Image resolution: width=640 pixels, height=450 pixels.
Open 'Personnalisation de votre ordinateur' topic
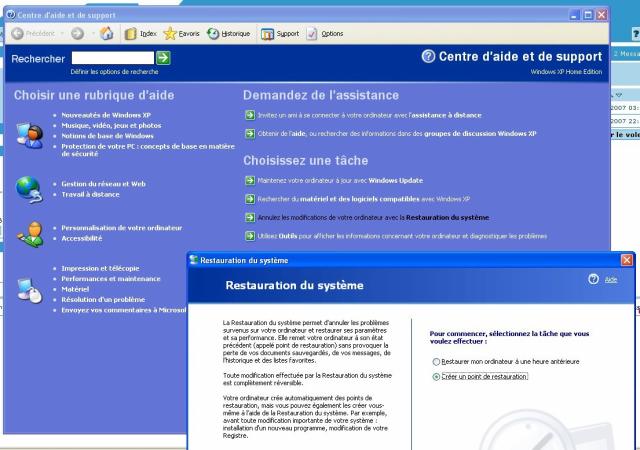pos(122,228)
